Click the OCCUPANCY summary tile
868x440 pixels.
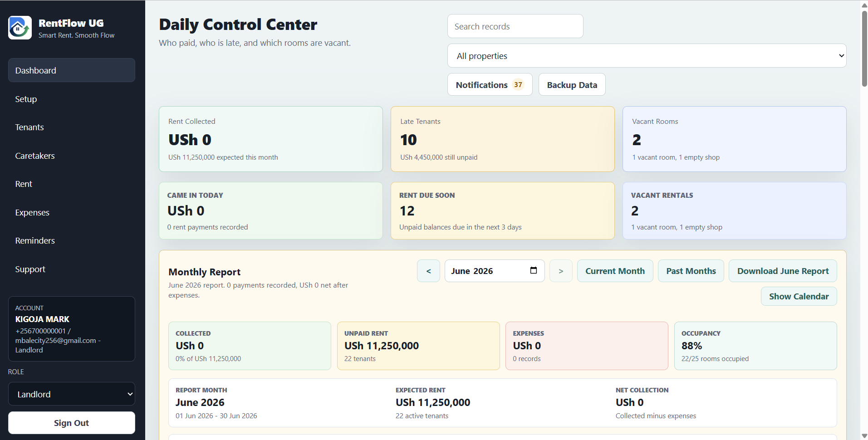pyautogui.click(x=755, y=346)
